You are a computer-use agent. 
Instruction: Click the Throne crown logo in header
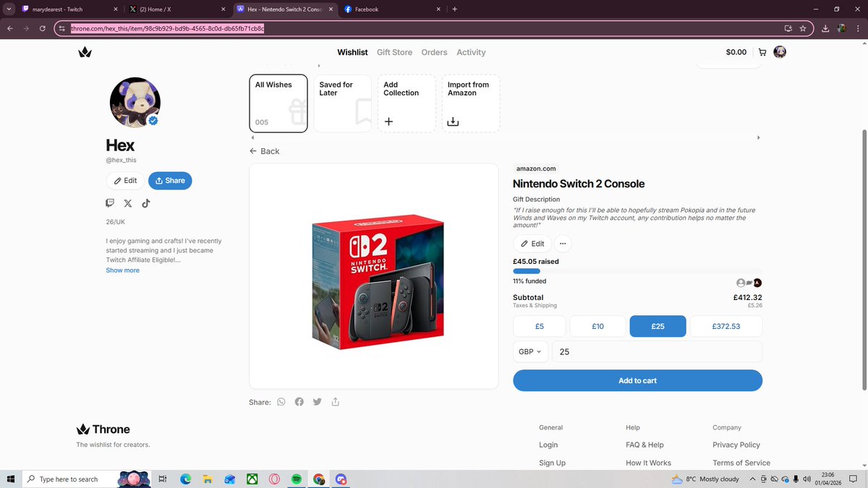[85, 52]
